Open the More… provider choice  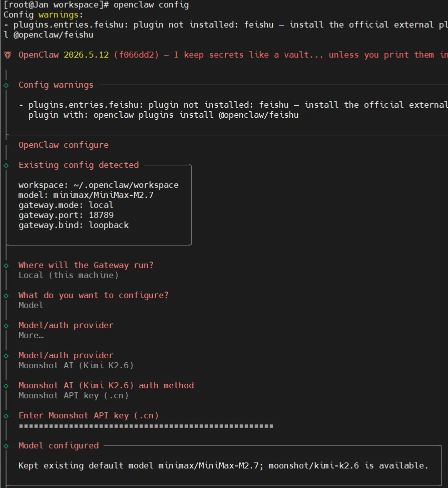point(31,336)
